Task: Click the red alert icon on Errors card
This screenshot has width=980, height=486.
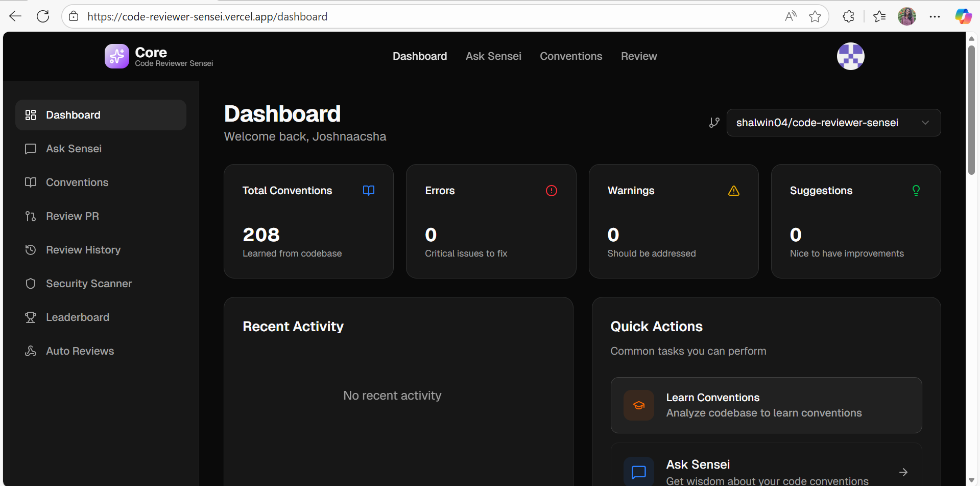Action: click(552, 191)
